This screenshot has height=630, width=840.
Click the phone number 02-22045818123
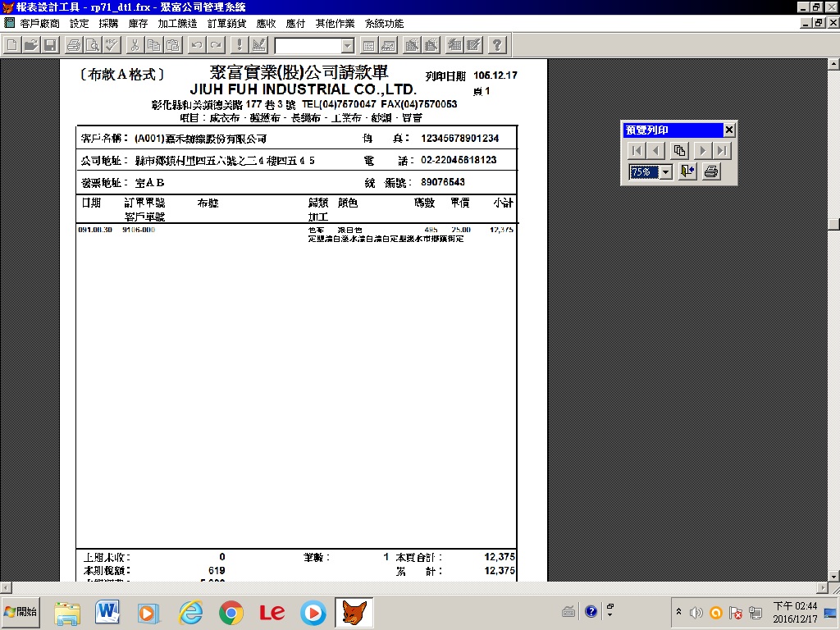pos(459,160)
